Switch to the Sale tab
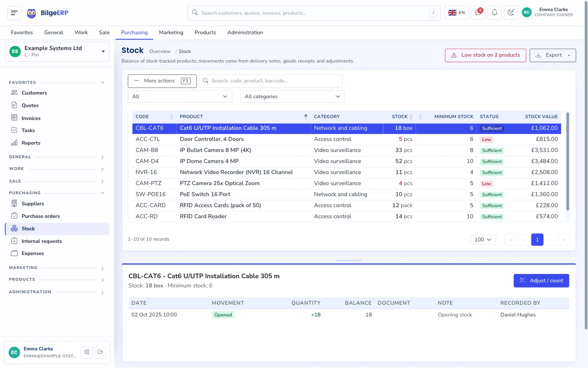This screenshot has height=368, width=588. pos(104,32)
